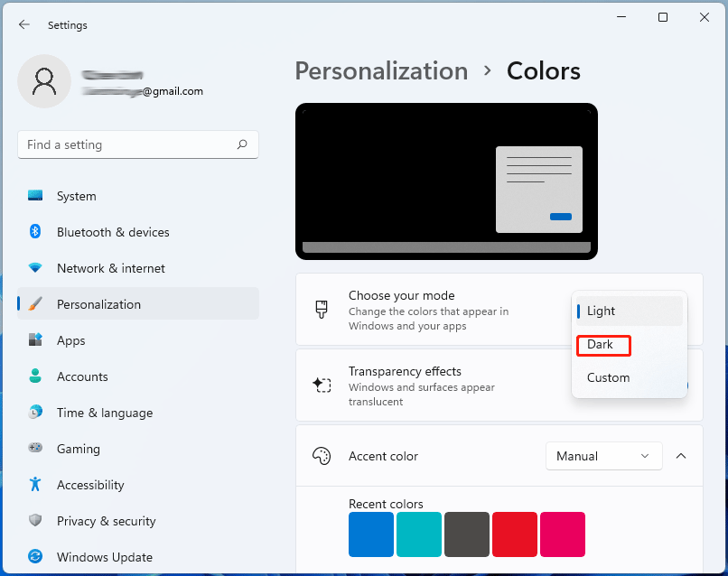Go back using the arrow button

pyautogui.click(x=24, y=24)
